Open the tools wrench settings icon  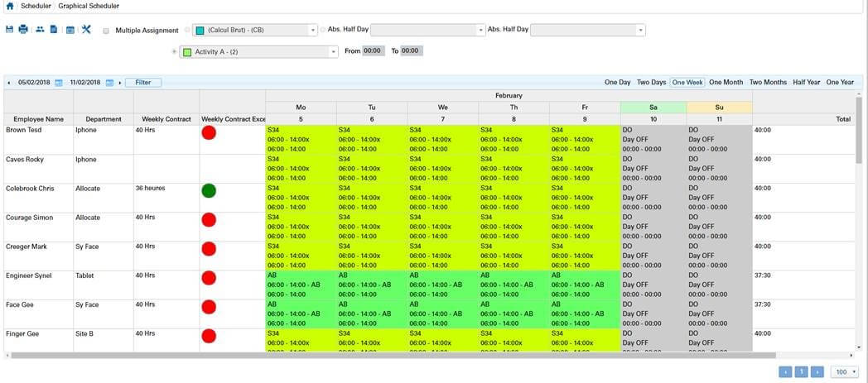point(86,30)
